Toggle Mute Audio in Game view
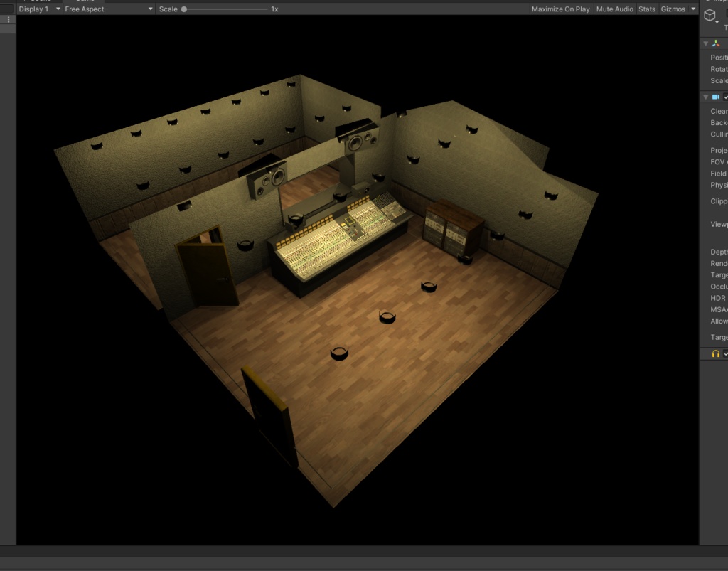 (x=614, y=9)
